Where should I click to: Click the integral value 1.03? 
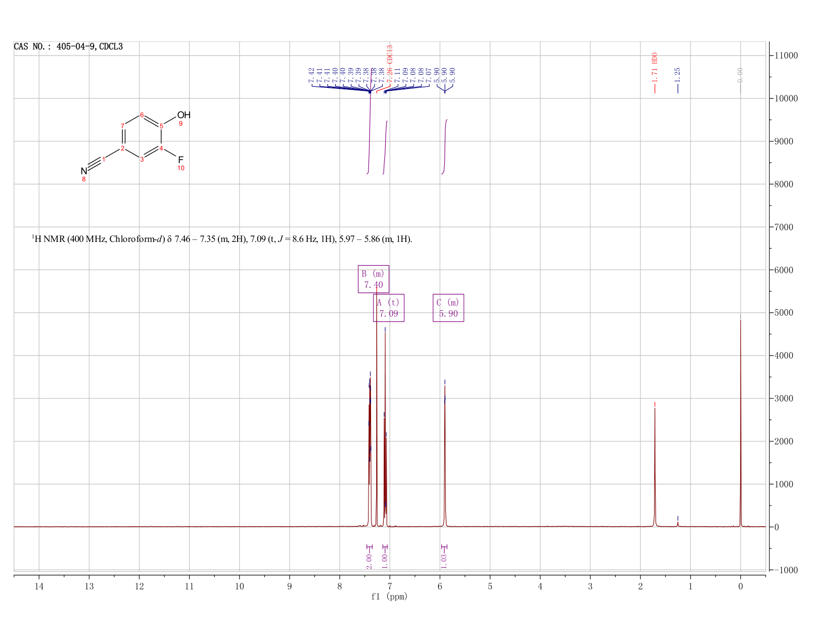click(444, 561)
